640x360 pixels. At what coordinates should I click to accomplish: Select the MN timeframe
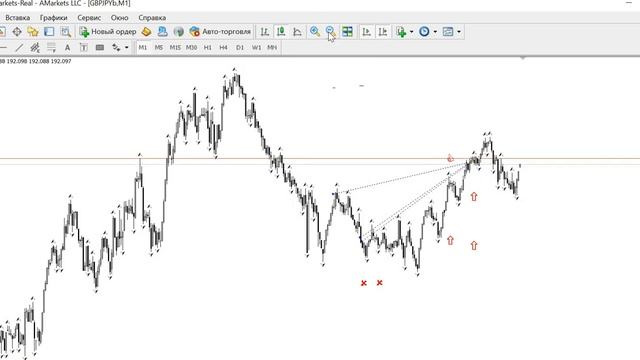272,48
